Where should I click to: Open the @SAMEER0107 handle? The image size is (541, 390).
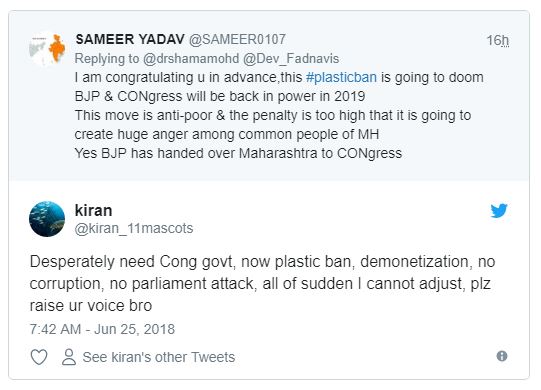tap(237, 39)
